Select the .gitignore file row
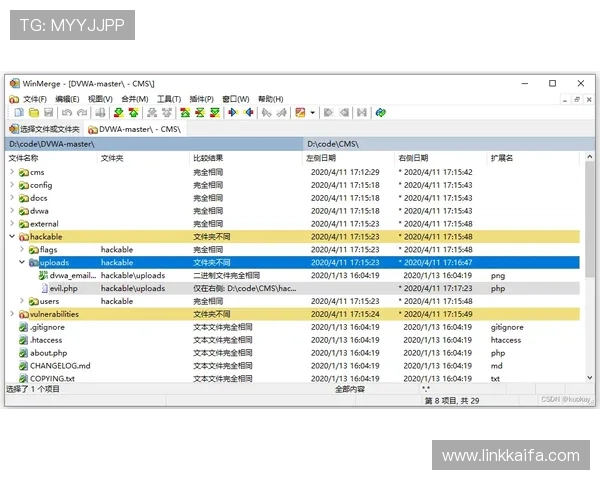 click(x=293, y=327)
